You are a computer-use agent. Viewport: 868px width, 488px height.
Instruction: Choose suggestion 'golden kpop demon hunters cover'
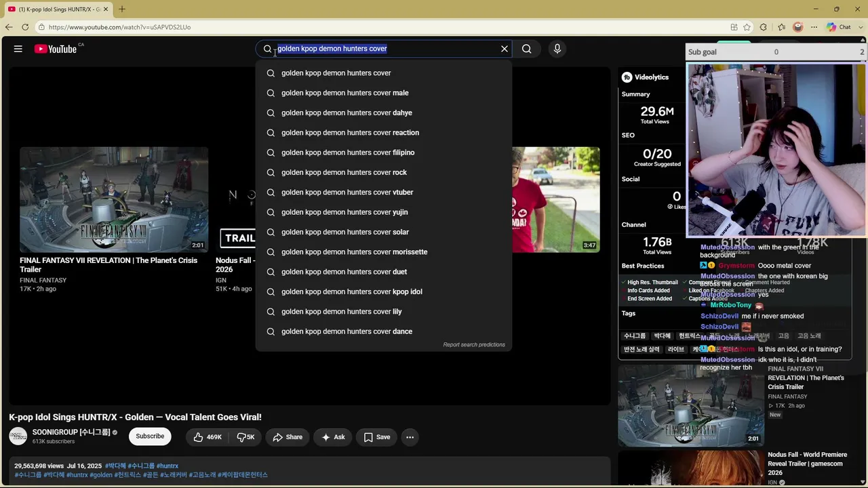pos(384,73)
